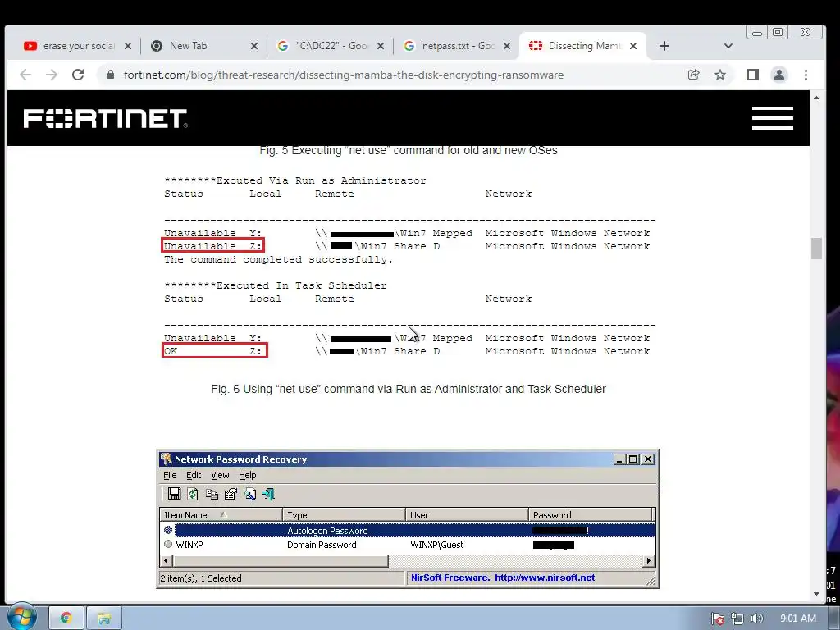
Task: Click the Action Center flag tray icon
Action: coord(717,619)
